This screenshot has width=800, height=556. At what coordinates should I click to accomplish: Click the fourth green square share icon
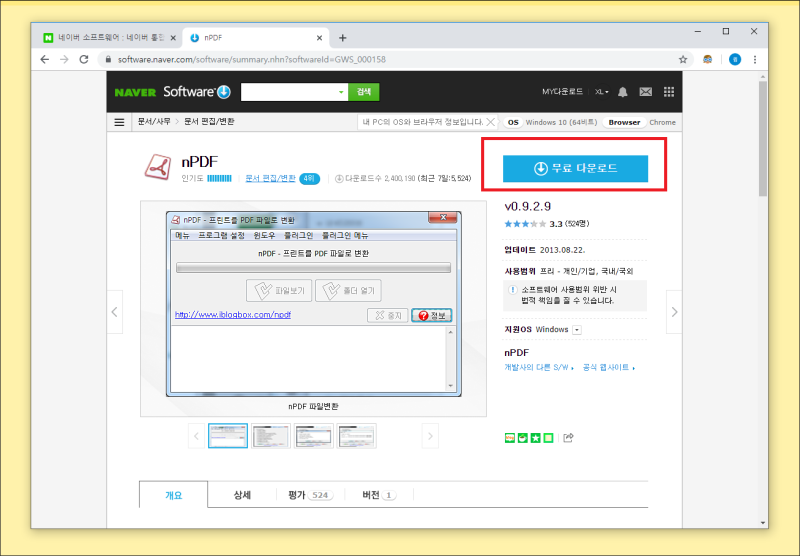(548, 438)
